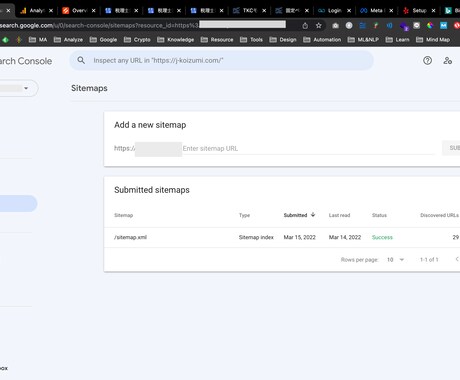Screen dimensions: 460x380
Task: Open the MA bookmarks folder
Action: pyautogui.click(x=38, y=40)
